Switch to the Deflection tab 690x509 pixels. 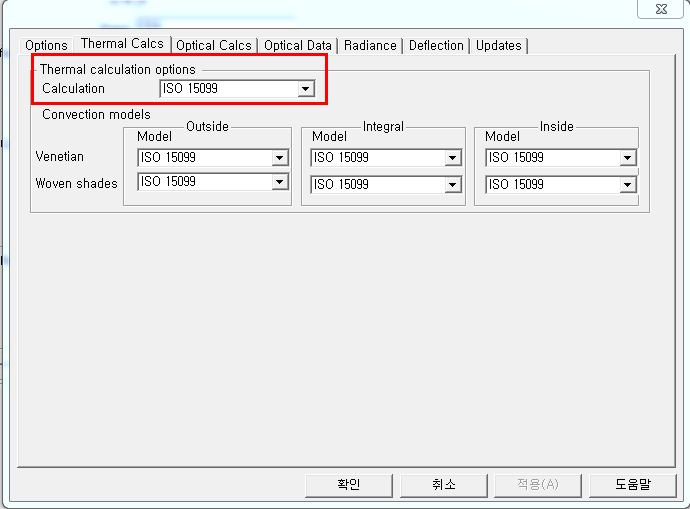(x=436, y=45)
